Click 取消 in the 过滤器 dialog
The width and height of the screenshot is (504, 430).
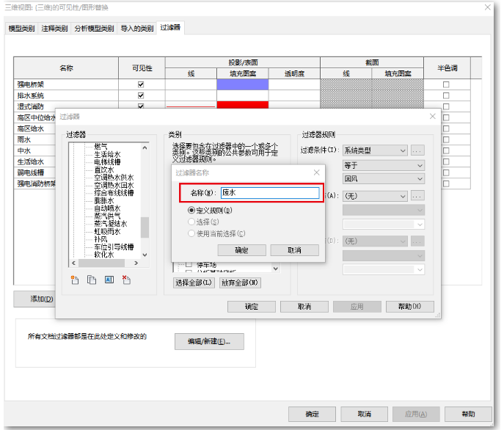point(304,307)
